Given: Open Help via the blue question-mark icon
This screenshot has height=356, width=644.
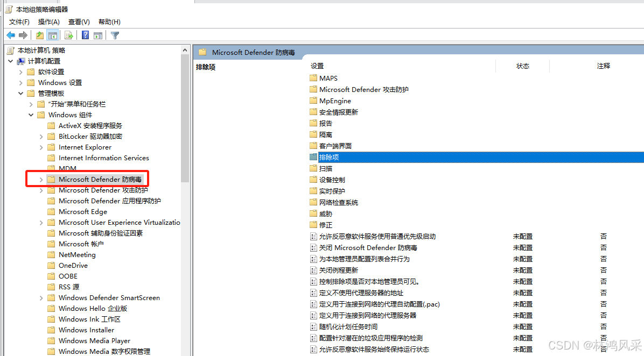Looking at the screenshot, I should pos(86,35).
